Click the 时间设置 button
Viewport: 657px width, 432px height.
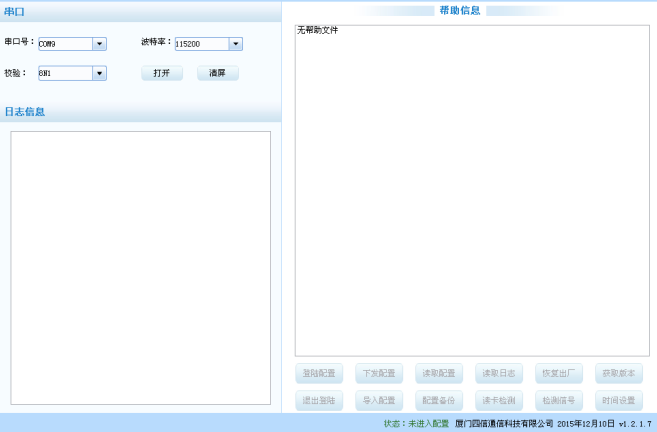pos(618,401)
